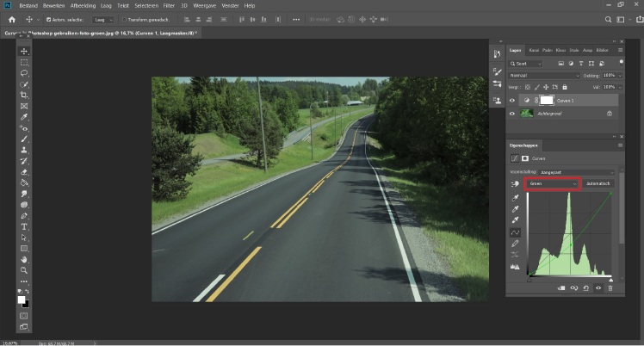This screenshot has width=644, height=346.
Task: Click the Automatisch button
Action: coord(598,184)
